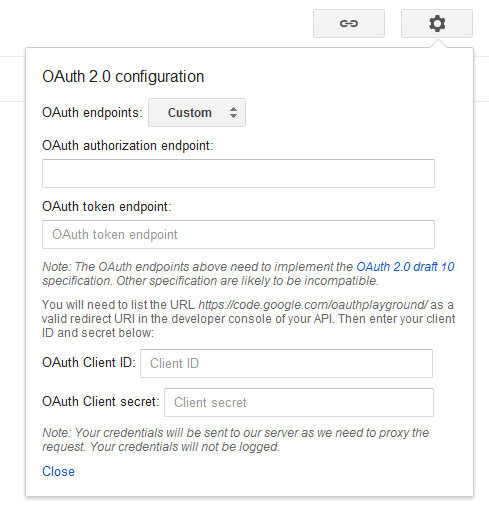Open the OAuth 2.0 draft 10 link
489x510 pixels.
tap(405, 267)
